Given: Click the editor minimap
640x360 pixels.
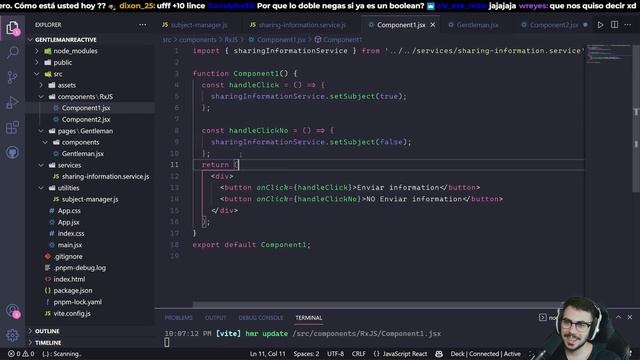Looking at the screenshot, I should 608,54.
